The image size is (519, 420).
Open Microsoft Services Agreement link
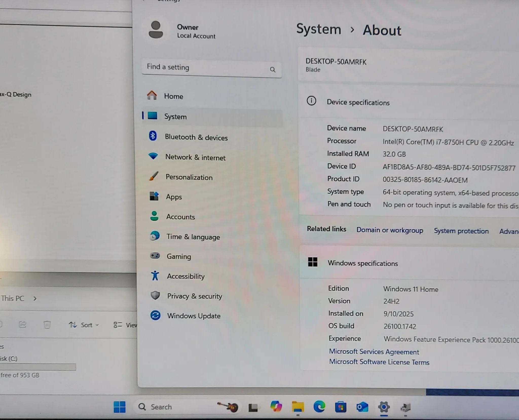click(374, 352)
